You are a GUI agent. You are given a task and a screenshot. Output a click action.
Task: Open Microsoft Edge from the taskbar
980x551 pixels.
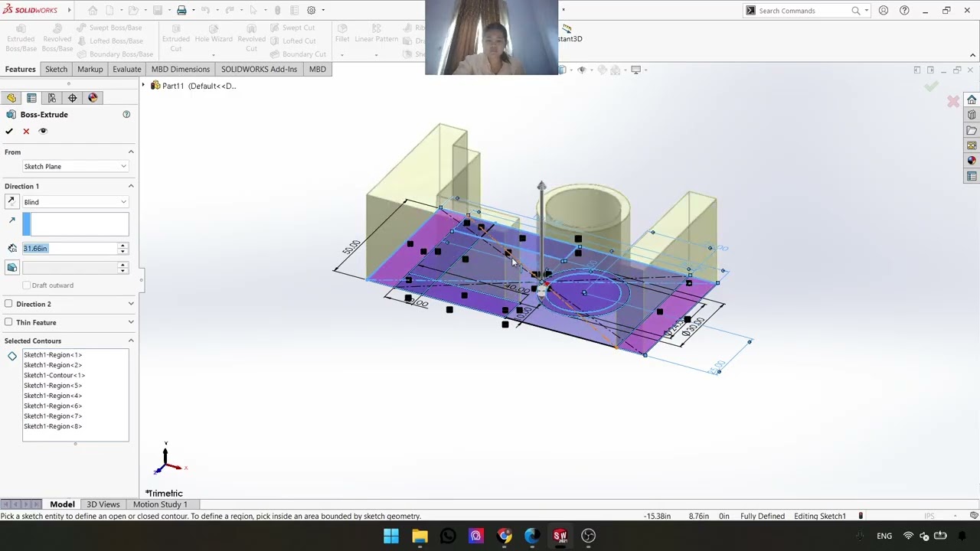point(531,536)
